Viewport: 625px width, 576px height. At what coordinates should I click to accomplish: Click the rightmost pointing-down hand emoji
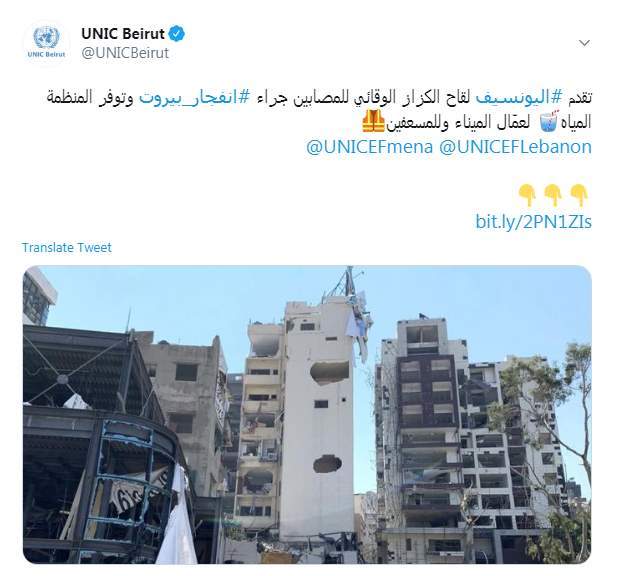pyautogui.click(x=579, y=195)
